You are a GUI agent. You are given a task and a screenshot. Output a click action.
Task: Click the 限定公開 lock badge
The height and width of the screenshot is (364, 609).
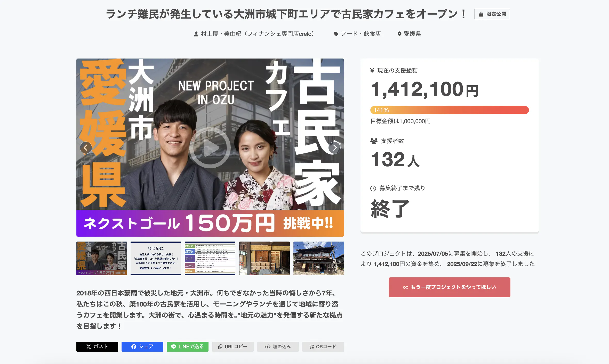tap(492, 14)
